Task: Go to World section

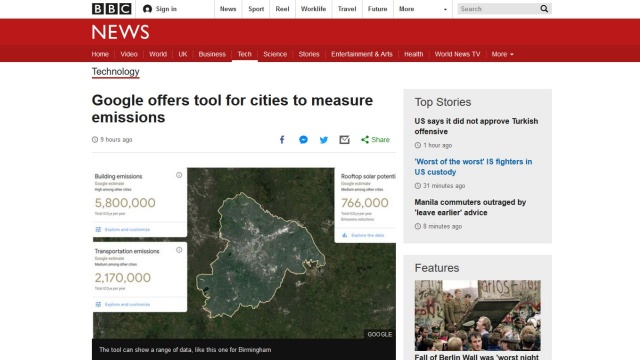Action: [x=158, y=54]
